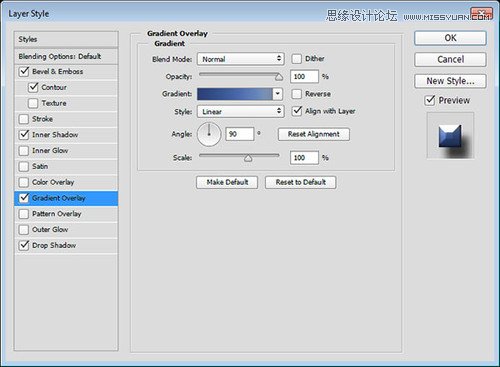Screen dimensions: 500x367
Task: Select the Pattern Overlay entry
Action: tap(57, 214)
